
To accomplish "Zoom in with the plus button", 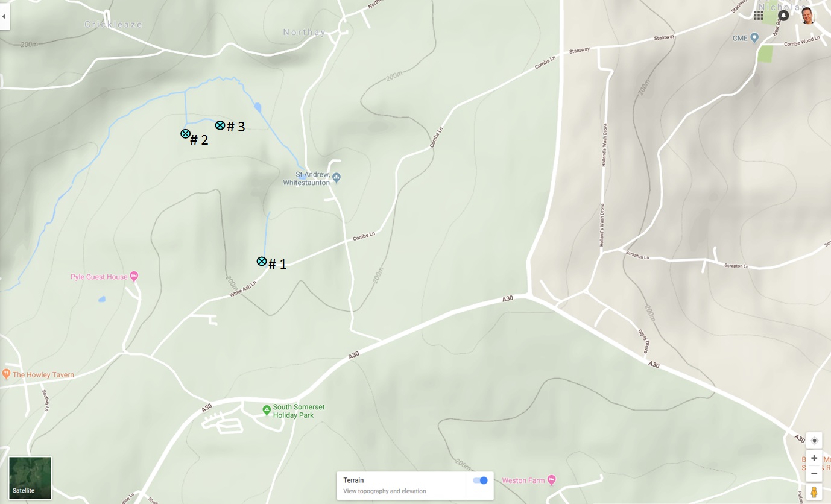I will (x=814, y=458).
